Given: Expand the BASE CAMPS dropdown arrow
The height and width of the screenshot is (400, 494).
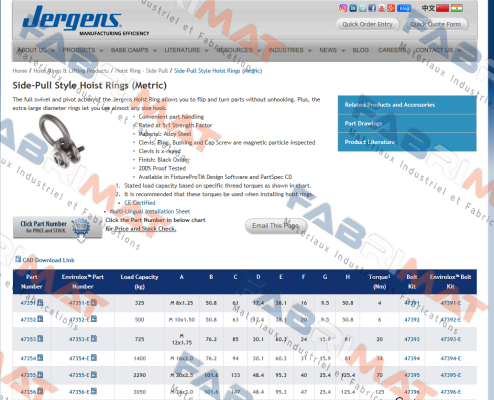Looking at the screenshot, I should coord(155,51).
